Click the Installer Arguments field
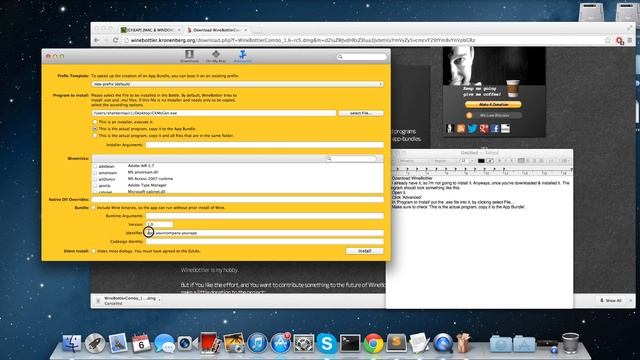Viewport: 640px width, 360px height. tap(264, 145)
